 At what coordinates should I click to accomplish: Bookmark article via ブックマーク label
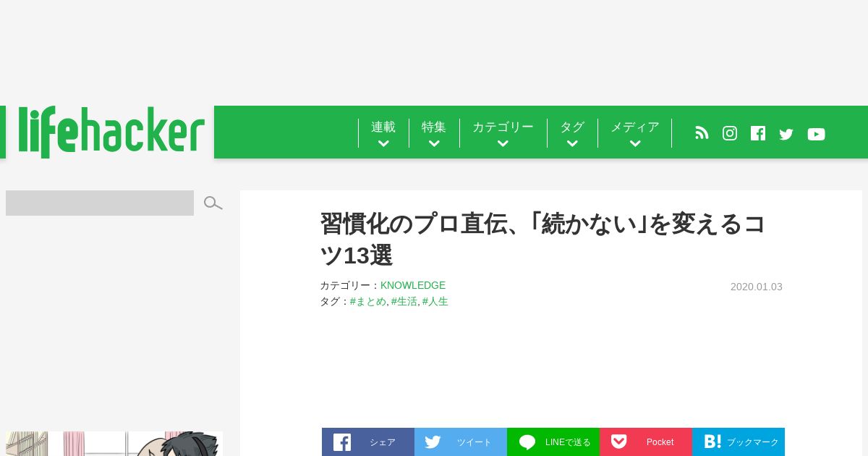click(753, 442)
